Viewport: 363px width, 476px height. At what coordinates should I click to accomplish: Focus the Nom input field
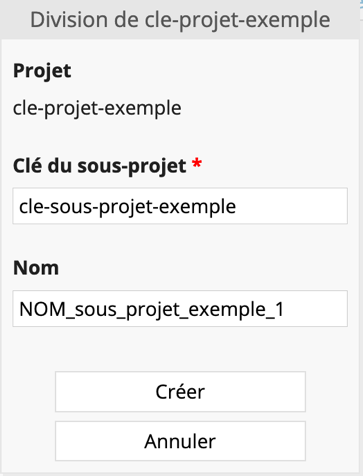click(180, 308)
